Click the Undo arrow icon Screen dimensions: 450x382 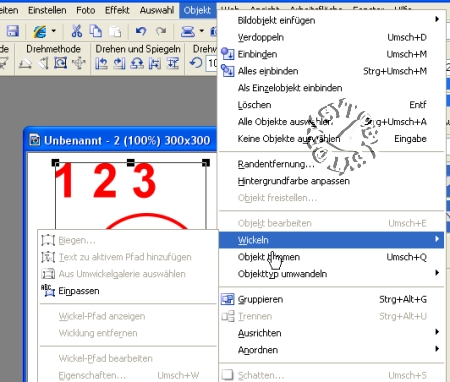[141, 31]
